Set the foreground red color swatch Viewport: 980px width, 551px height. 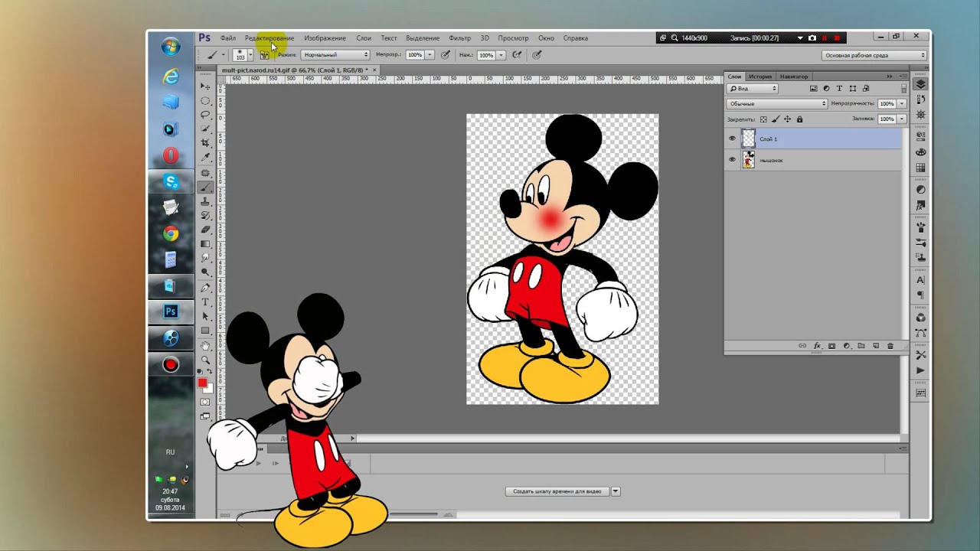click(x=202, y=383)
